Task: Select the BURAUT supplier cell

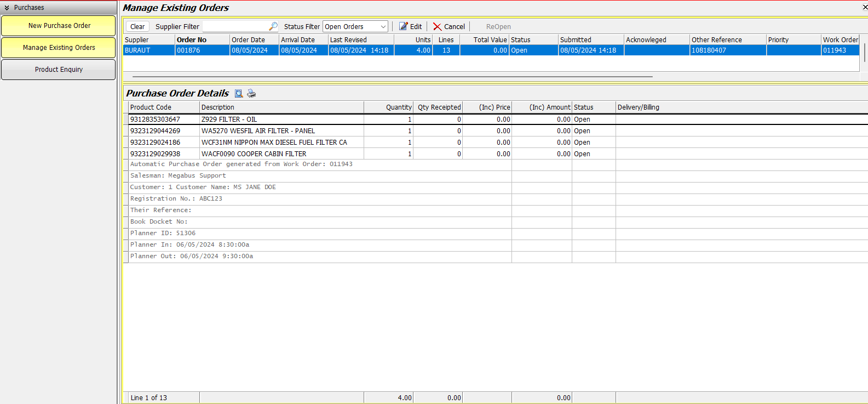Action: [149, 50]
